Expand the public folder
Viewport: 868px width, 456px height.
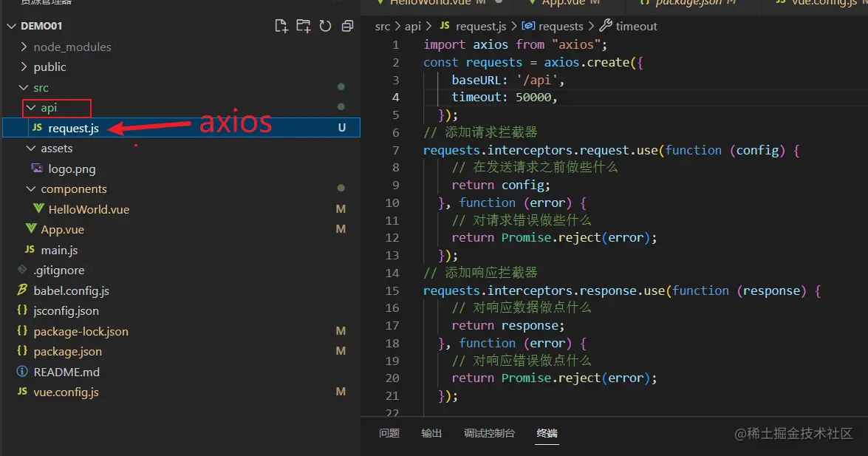tap(24, 67)
